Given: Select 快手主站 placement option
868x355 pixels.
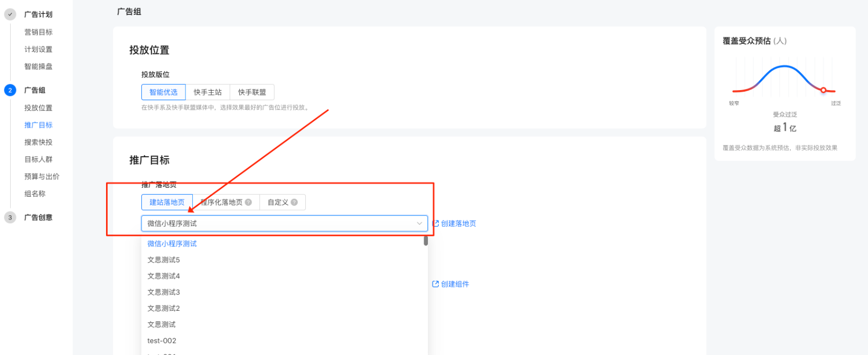Looking at the screenshot, I should click(207, 92).
